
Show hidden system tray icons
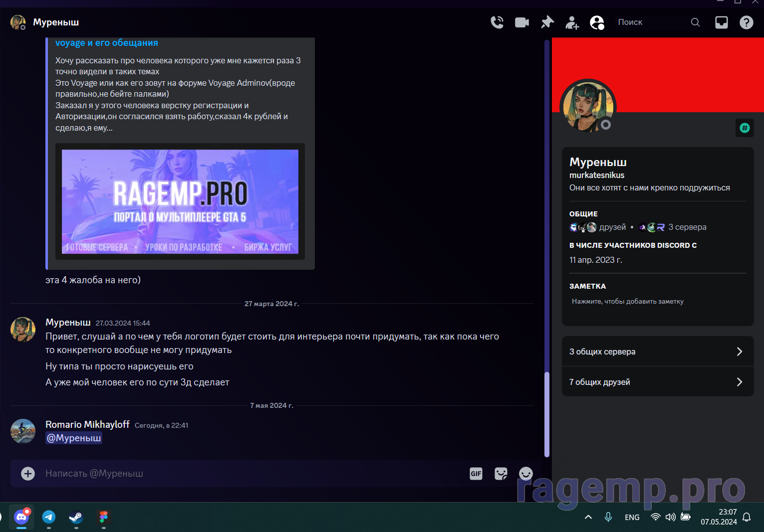click(x=588, y=517)
